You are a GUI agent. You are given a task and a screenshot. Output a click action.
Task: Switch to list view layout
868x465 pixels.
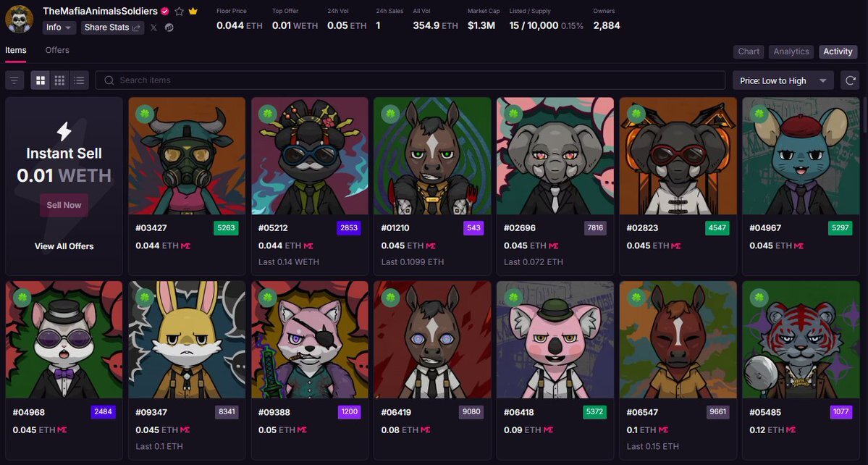pos(79,80)
